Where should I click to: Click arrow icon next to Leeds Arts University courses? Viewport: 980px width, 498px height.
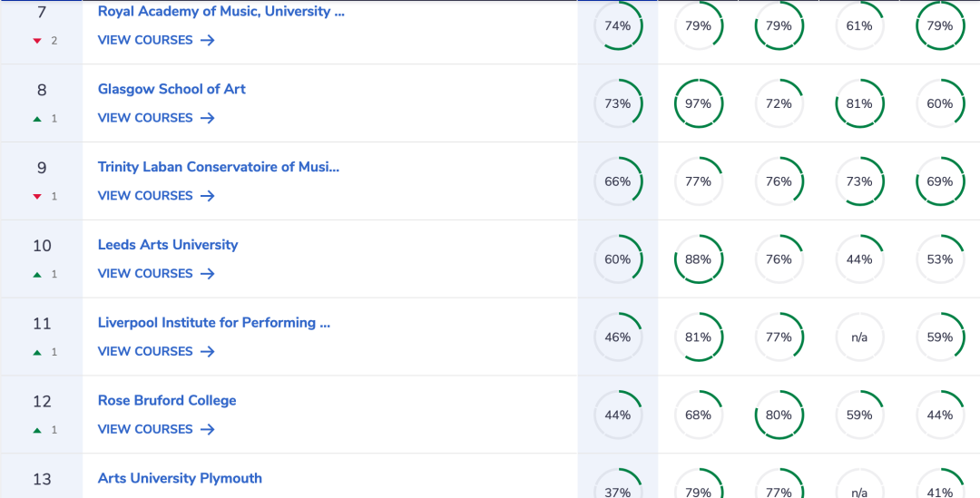point(208,274)
